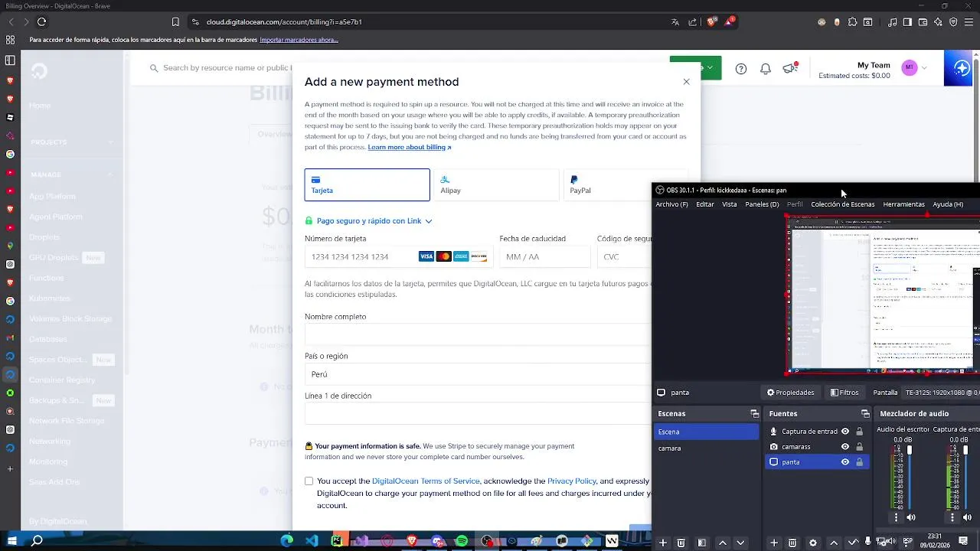Open Audio del escritorio three-dot options
The height and width of the screenshot is (551, 980).
point(896,517)
